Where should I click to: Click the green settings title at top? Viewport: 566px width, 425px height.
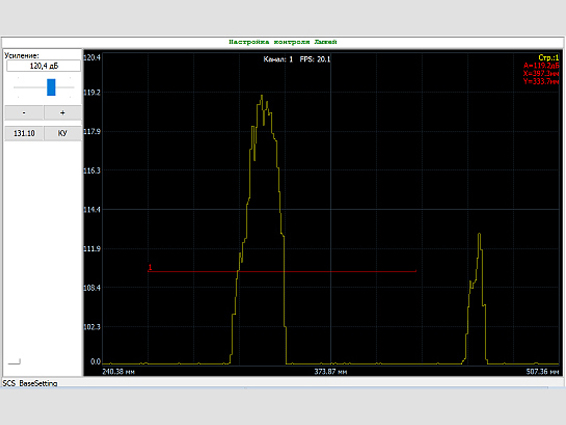[283, 42]
